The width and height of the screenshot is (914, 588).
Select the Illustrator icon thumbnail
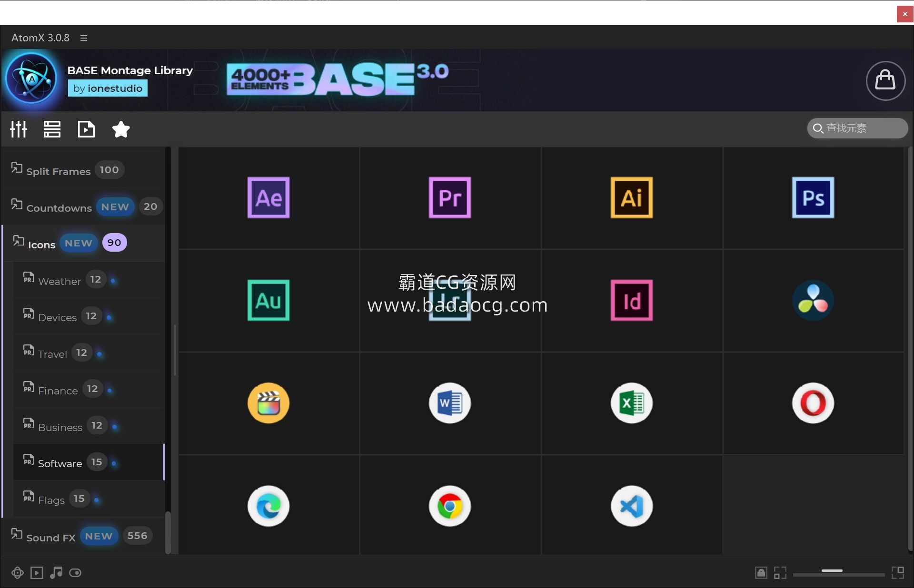(632, 197)
